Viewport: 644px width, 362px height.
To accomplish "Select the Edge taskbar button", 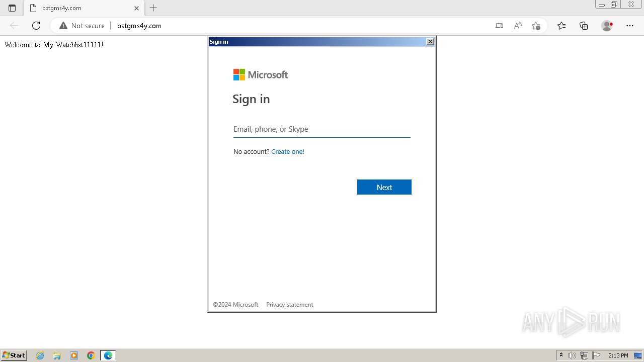I will [x=108, y=355].
